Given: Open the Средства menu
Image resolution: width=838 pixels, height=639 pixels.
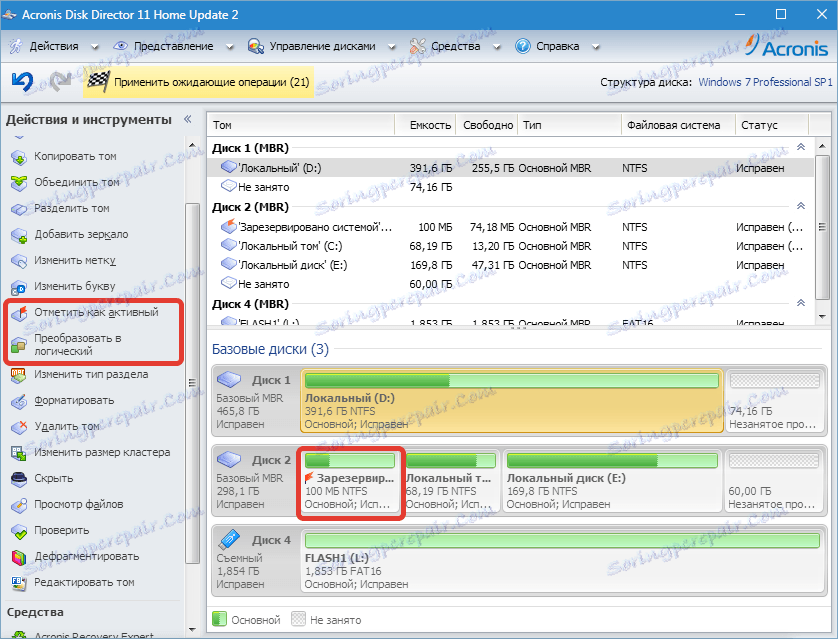Looking at the screenshot, I should 455,46.
